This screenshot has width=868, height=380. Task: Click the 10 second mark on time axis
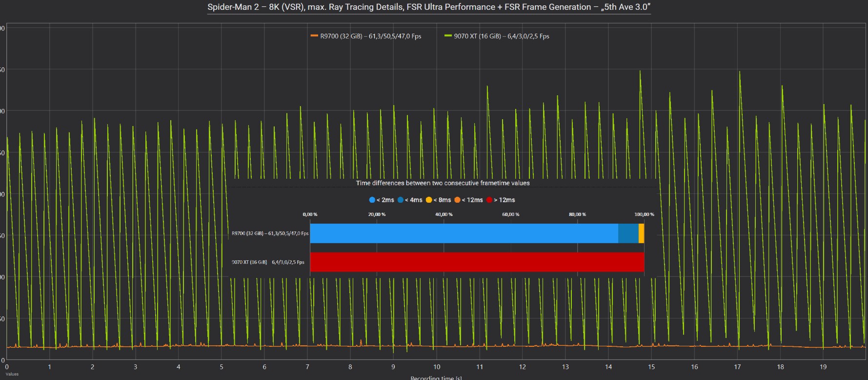tap(437, 367)
